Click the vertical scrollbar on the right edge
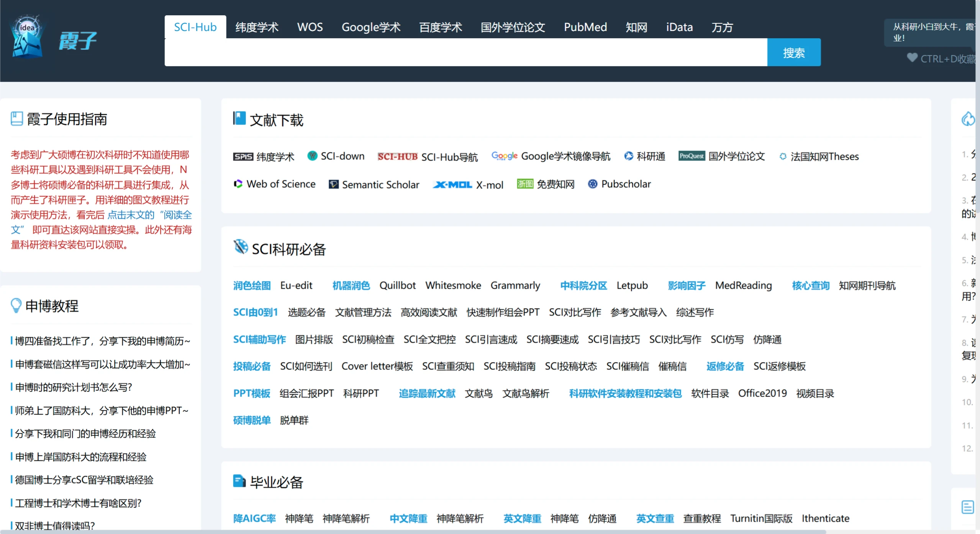 point(978,107)
